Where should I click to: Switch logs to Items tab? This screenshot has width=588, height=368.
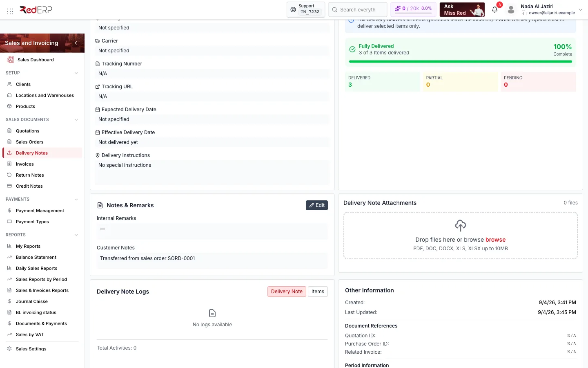pyautogui.click(x=318, y=292)
